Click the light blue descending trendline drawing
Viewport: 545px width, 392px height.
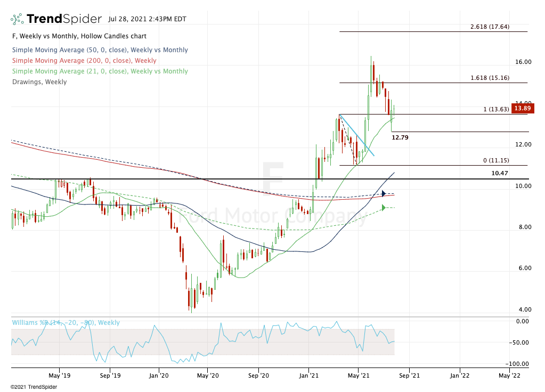pyautogui.click(x=357, y=135)
